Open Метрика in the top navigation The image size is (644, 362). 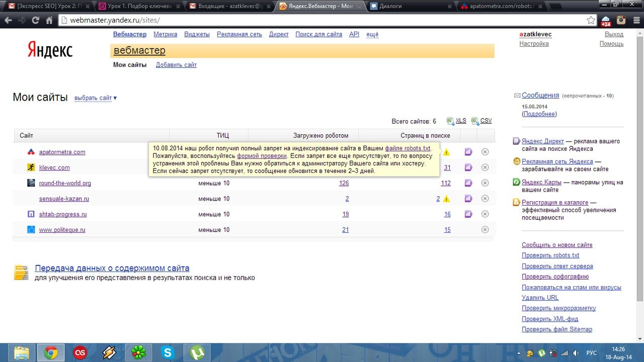[x=166, y=34]
